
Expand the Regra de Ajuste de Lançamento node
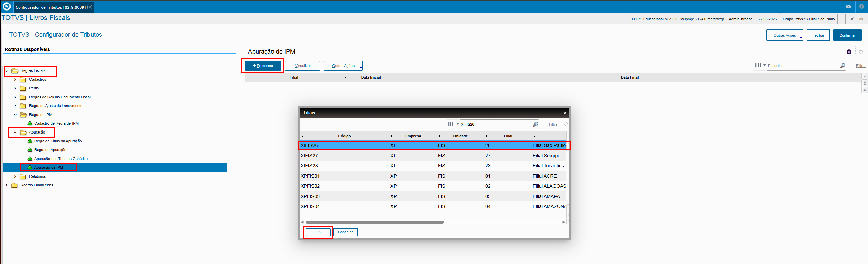15,106
